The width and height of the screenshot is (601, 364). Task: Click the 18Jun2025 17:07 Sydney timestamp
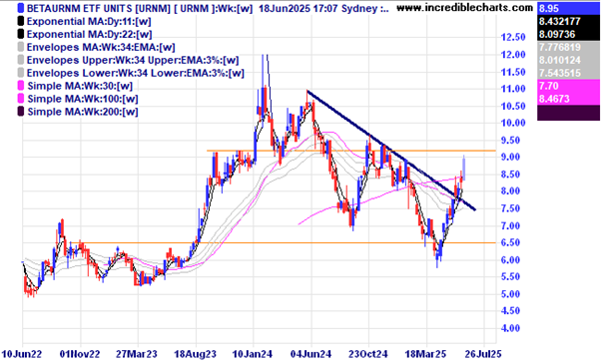(323, 8)
